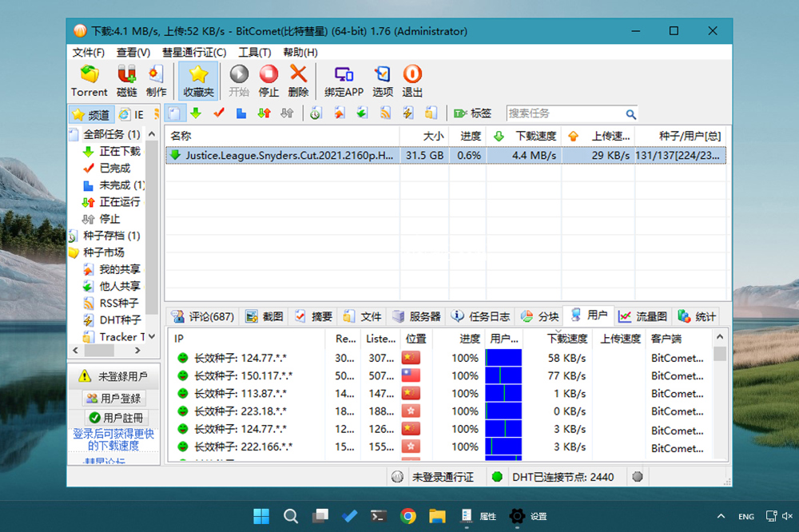Image resolution: width=799 pixels, height=532 pixels.
Task: Open the 彗星通行证(C) menu
Action: pos(194,53)
